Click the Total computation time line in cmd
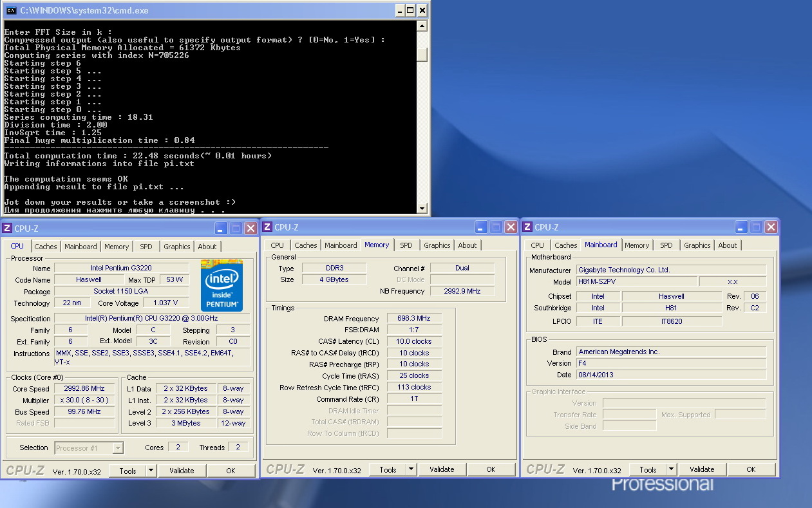Screen dimensions: 812x508 [138, 156]
